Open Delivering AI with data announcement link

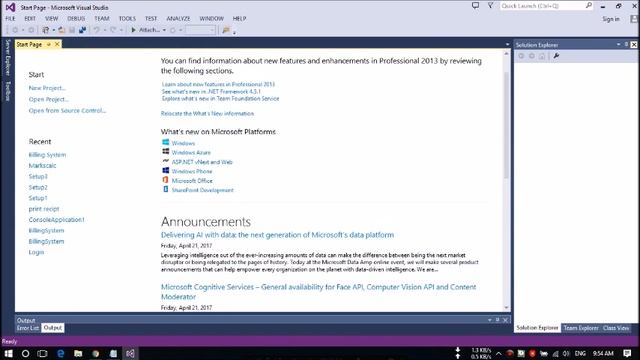(x=277, y=235)
